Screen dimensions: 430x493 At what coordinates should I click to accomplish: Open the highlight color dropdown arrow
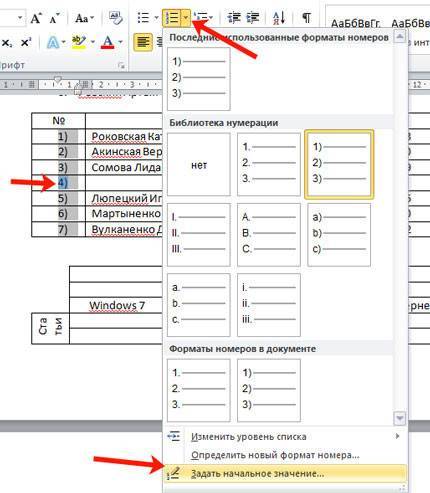pos(93,42)
